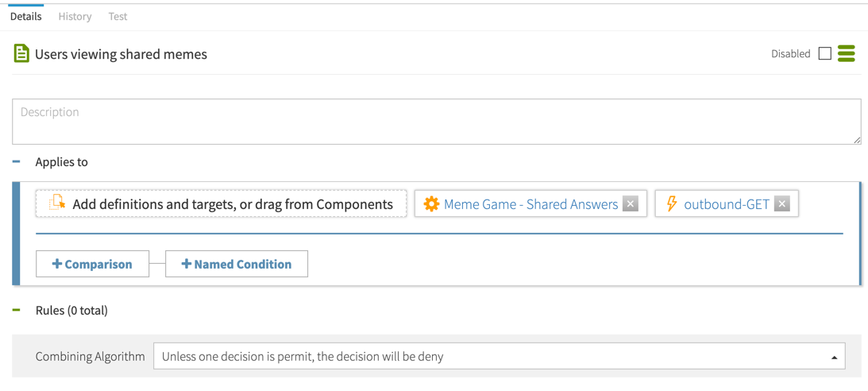This screenshot has height=391, width=868.
Task: Open the Combining Algorithm dropdown
Action: (499, 357)
